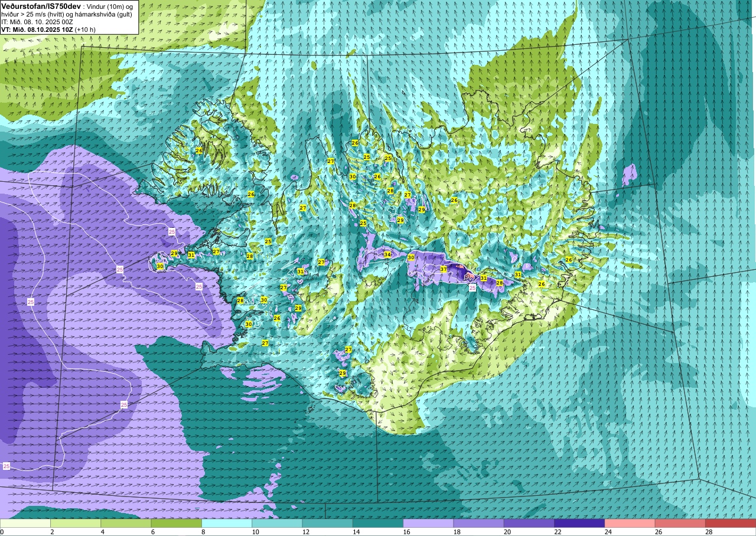Click the gust label 34 on the map
Viewport: 756px width, 536px height.
tap(387, 254)
